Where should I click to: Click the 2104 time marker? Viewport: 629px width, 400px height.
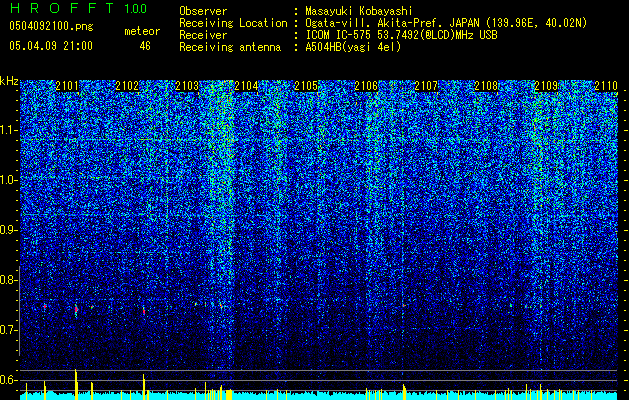point(246,86)
